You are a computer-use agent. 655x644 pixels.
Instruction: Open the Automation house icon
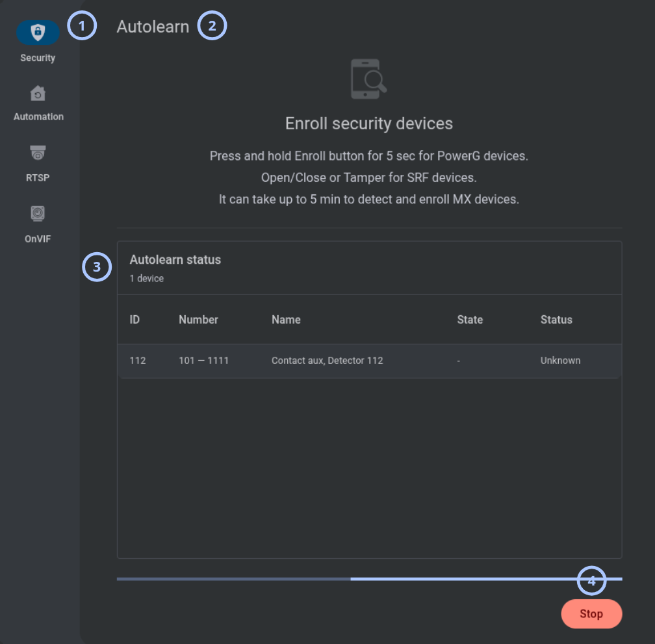[38, 94]
